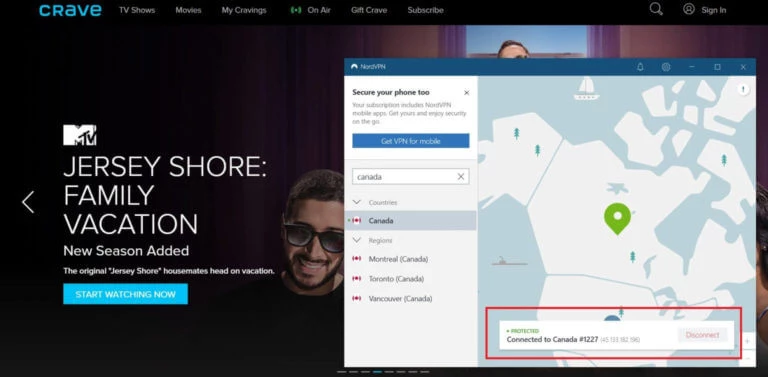The width and height of the screenshot is (768, 377).
Task: Click the MTV logo on the banner
Action: pyautogui.click(x=80, y=135)
